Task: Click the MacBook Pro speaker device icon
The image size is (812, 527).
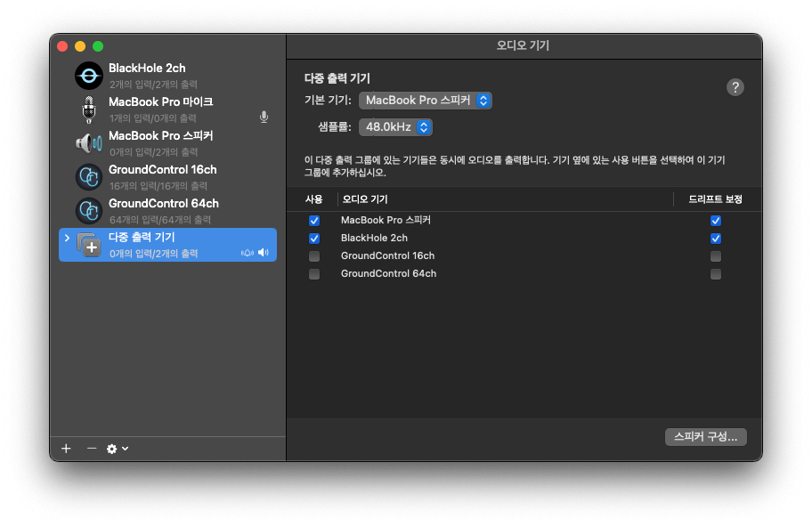Action: pyautogui.click(x=89, y=143)
